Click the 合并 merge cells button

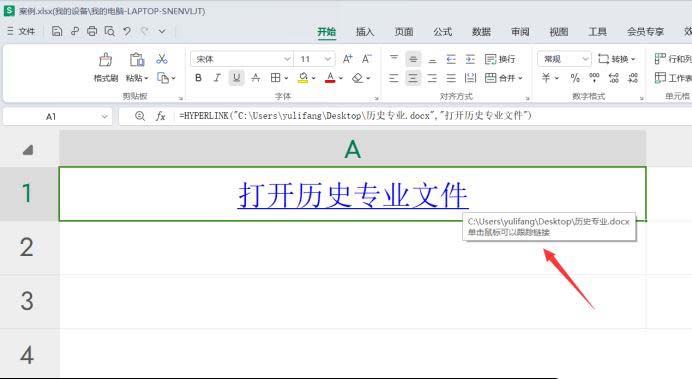pos(503,78)
